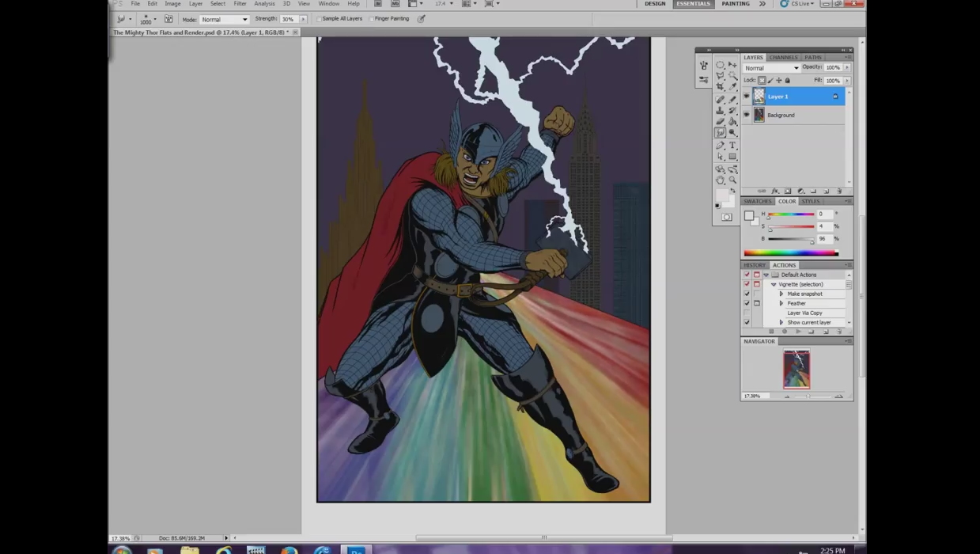
Task: Hide the Background layer with eye icon
Action: click(746, 116)
